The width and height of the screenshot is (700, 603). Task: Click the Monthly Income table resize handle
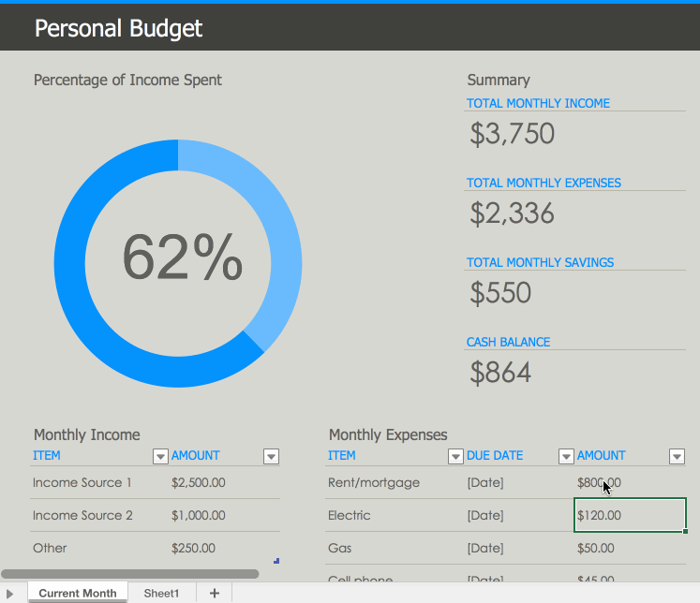pos(276,561)
